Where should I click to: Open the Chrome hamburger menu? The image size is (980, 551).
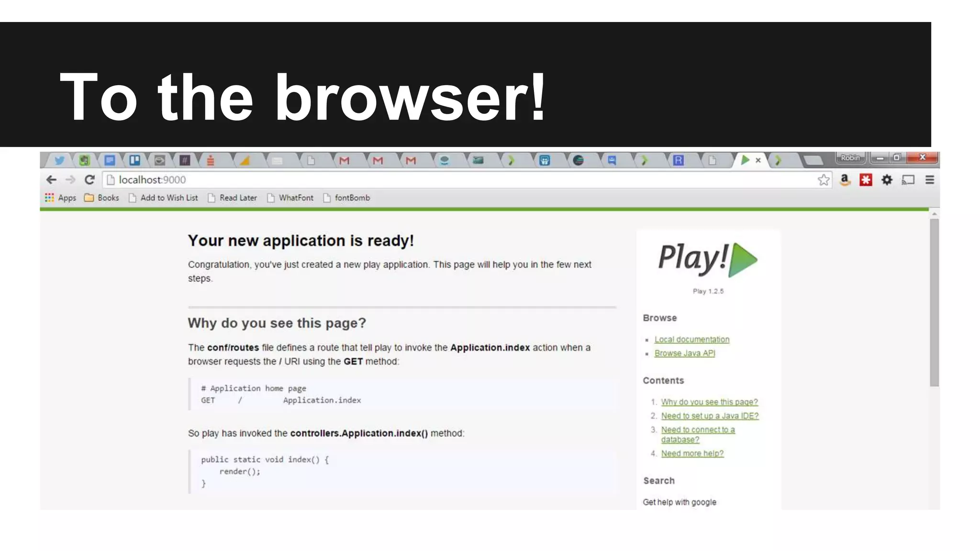pyautogui.click(x=930, y=180)
